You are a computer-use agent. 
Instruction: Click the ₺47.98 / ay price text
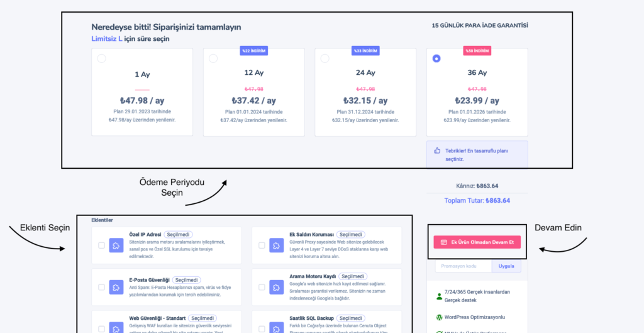tap(142, 100)
